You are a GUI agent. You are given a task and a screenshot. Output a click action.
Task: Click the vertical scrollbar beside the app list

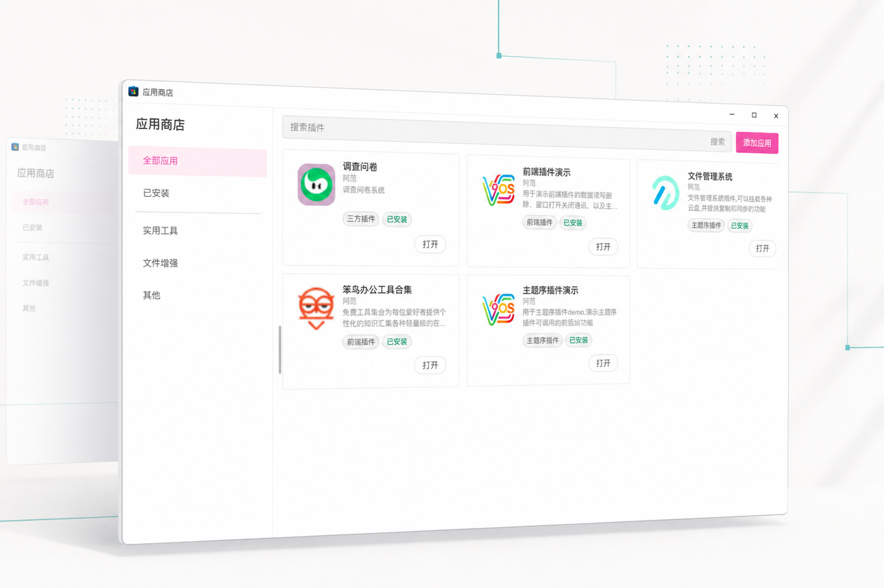pos(280,349)
